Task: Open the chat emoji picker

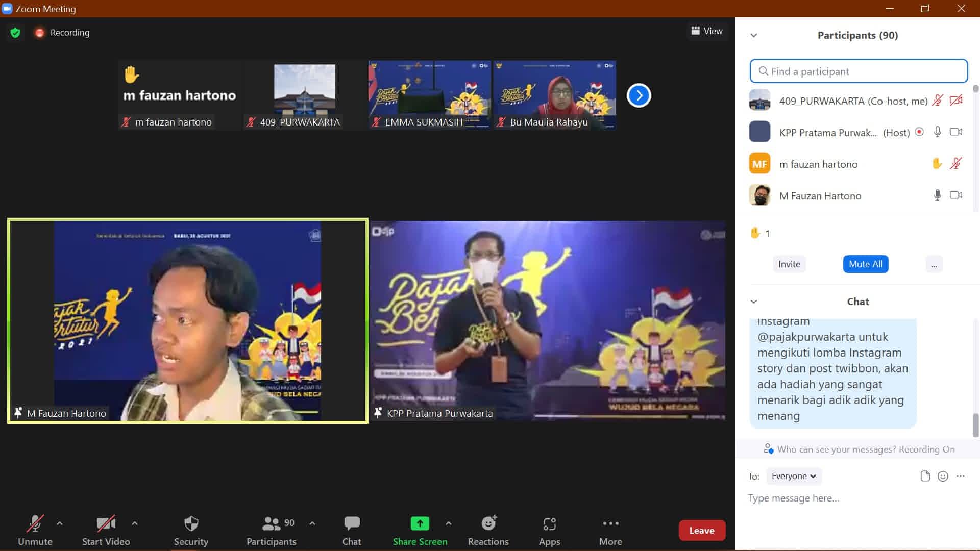Action: (x=943, y=476)
